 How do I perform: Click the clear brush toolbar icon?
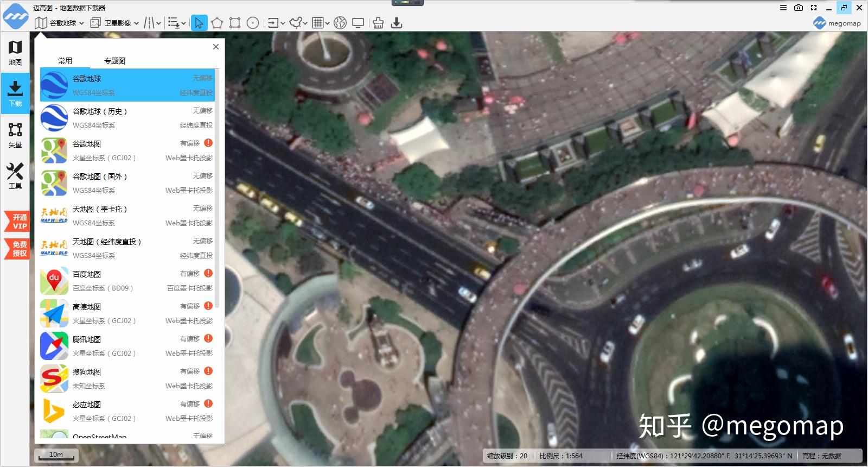(378, 23)
